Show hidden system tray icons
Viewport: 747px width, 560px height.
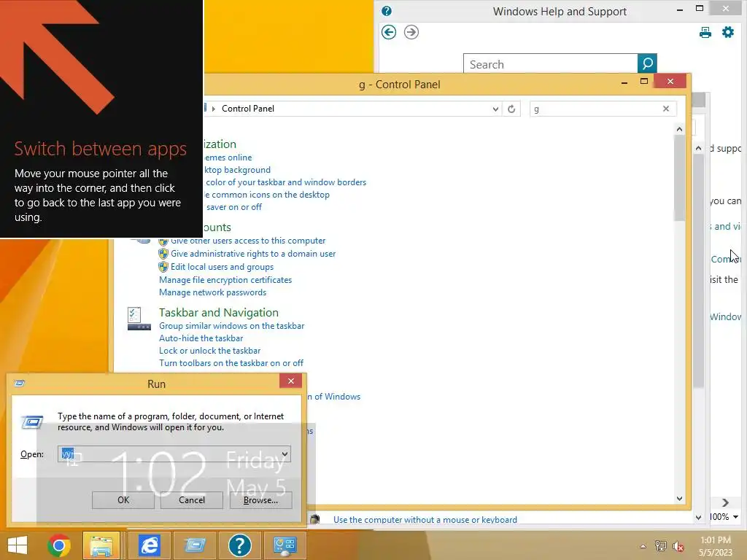point(643,546)
